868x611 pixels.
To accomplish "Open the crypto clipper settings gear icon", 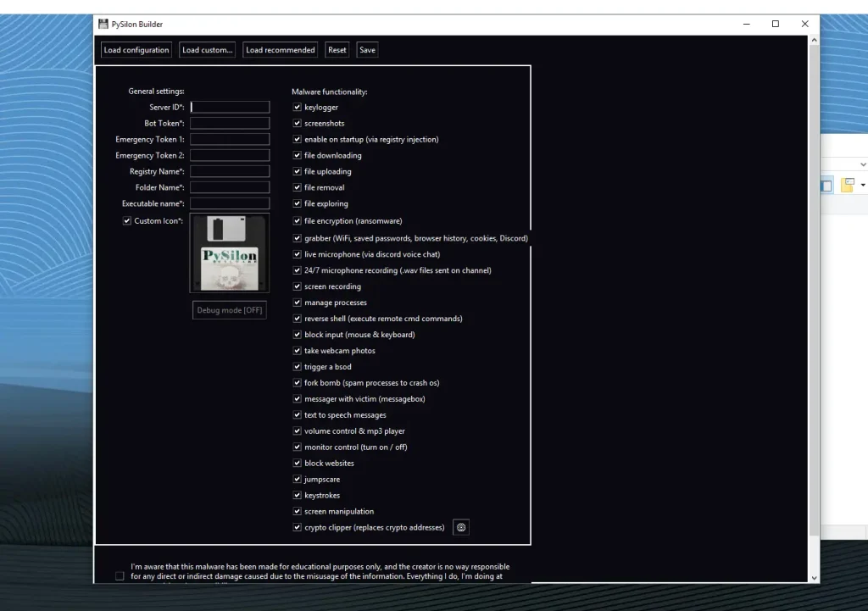I will [x=460, y=526].
